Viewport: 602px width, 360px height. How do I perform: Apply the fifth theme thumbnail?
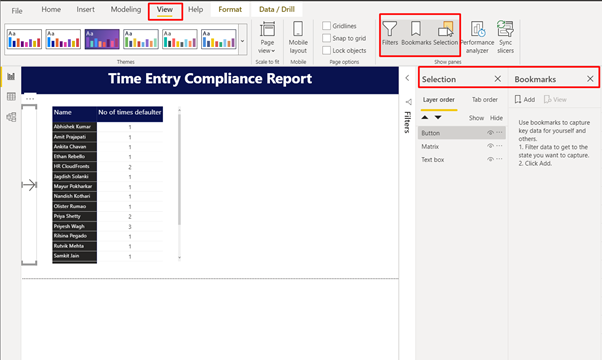[x=180, y=39]
